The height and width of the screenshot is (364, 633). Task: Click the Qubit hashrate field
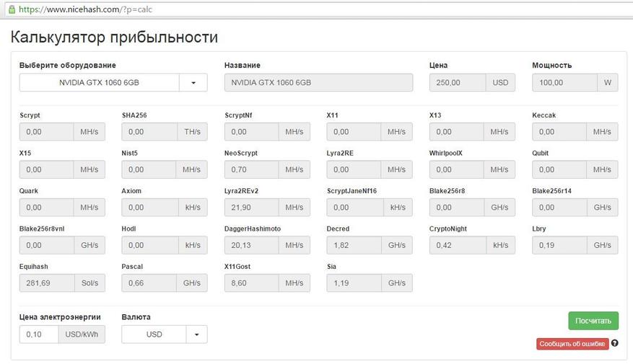pos(559,169)
